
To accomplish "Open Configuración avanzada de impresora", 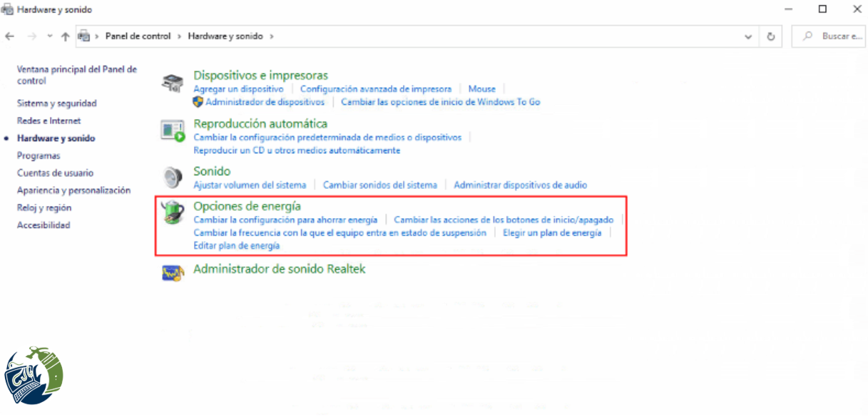I will tap(376, 89).
